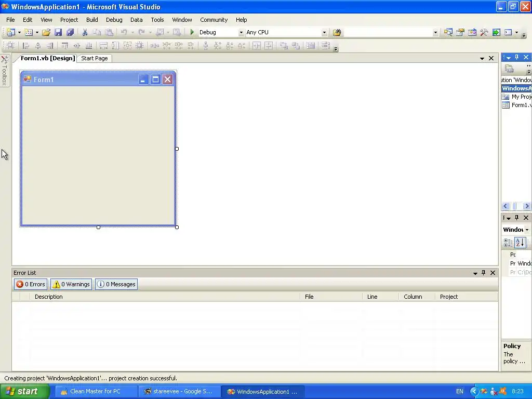This screenshot has height=399, width=532.
Task: Toggle the 0 Messages filter
Action: (x=116, y=284)
